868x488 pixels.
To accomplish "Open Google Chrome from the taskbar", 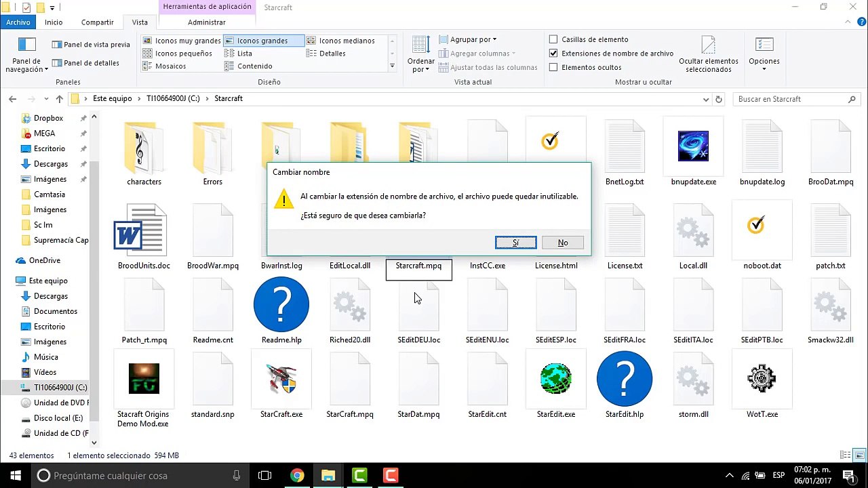I will 297,476.
